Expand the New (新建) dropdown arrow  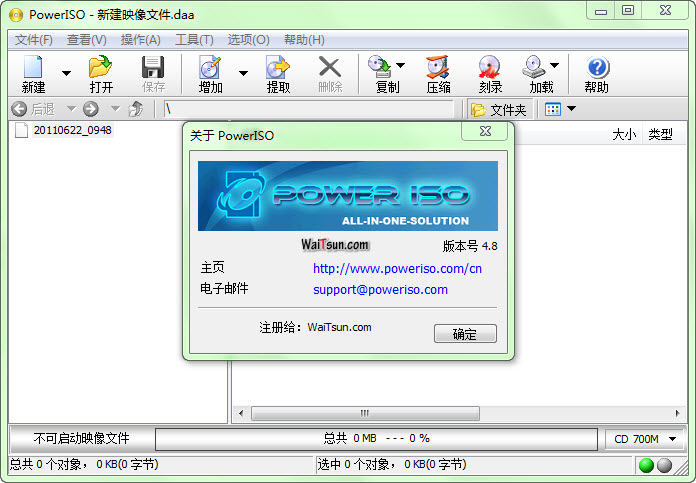[66, 73]
